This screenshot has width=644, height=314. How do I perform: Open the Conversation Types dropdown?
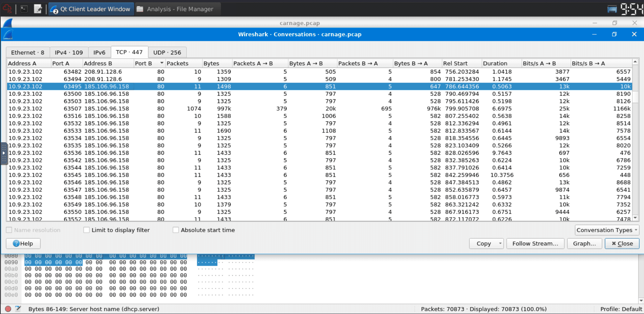click(x=607, y=230)
